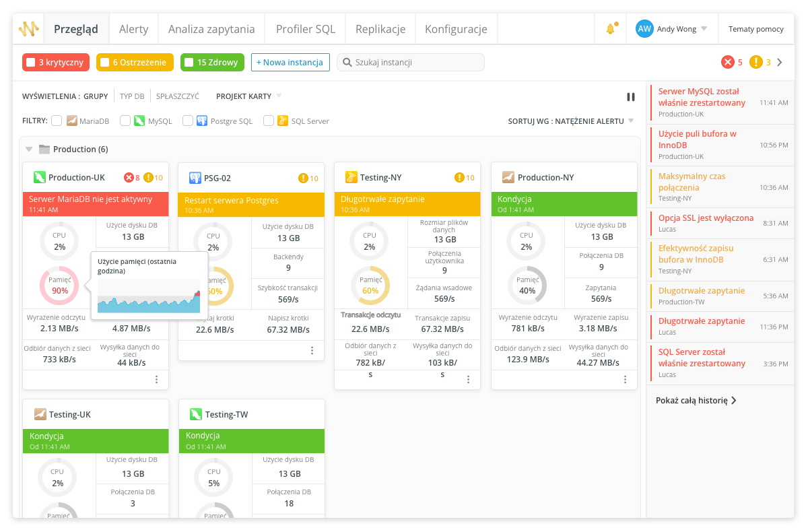This screenshot has height=532, width=808.
Task: Click the Serwer MariaDB nie jest aktywny banner
Action: (x=96, y=204)
